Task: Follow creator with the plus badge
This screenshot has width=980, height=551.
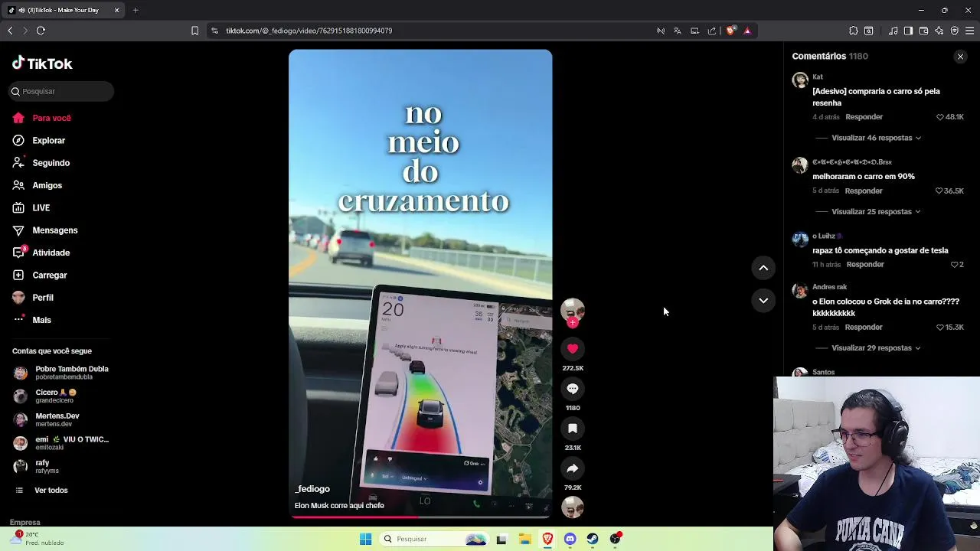Action: [x=573, y=323]
